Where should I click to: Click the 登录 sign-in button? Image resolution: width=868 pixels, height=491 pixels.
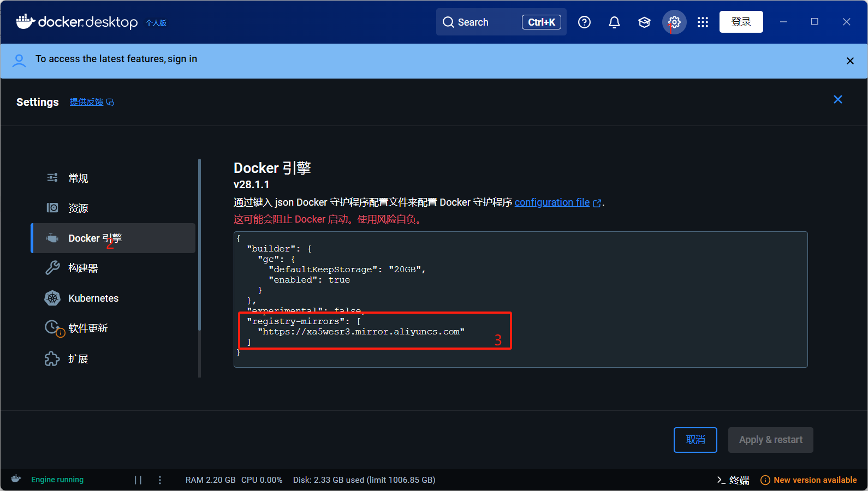[741, 22]
